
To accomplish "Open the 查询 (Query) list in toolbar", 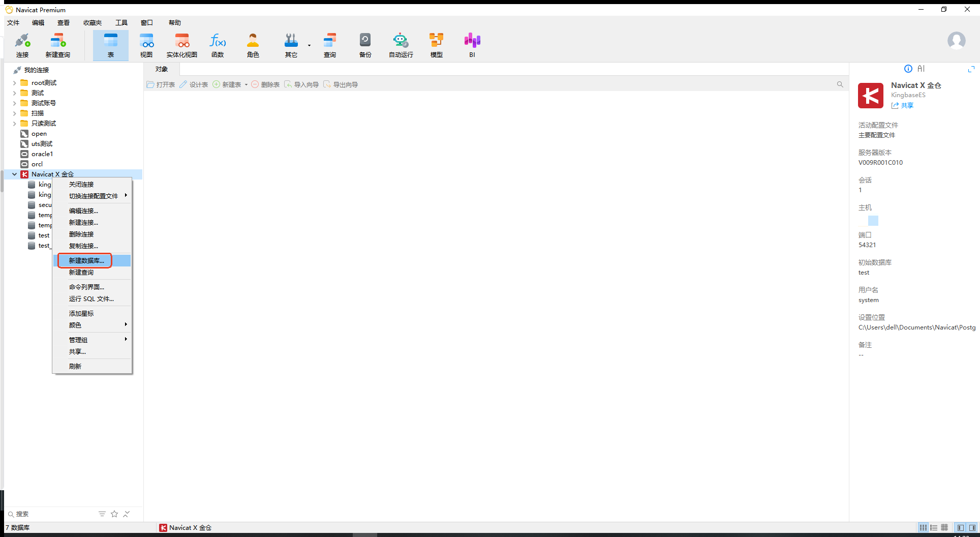I will pos(330,46).
